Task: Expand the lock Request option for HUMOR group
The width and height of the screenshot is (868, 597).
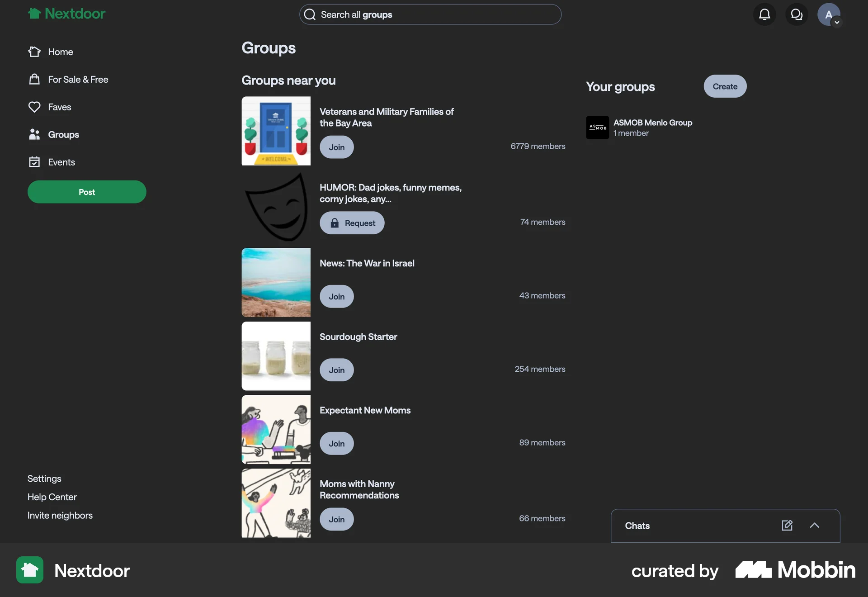Action: point(352,223)
